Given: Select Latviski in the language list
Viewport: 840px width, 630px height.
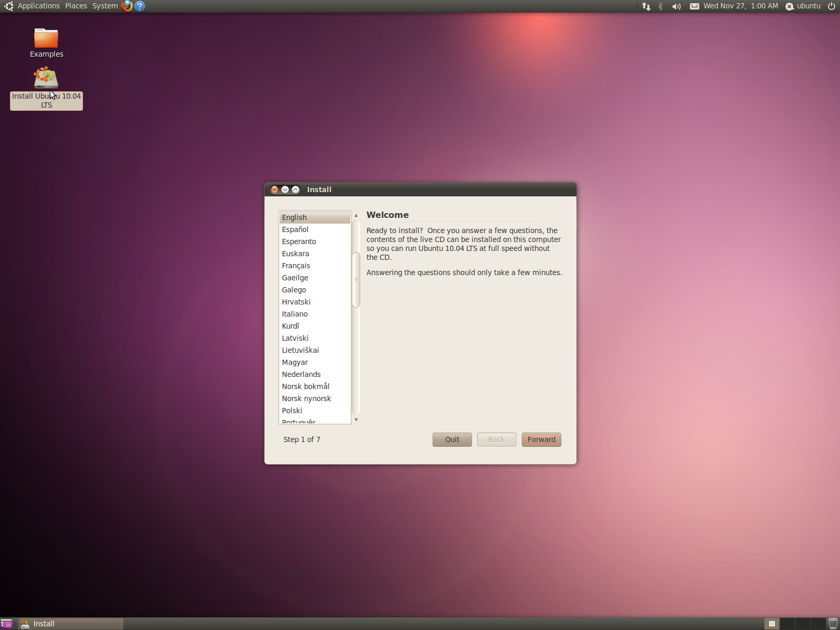Looking at the screenshot, I should tap(314, 338).
